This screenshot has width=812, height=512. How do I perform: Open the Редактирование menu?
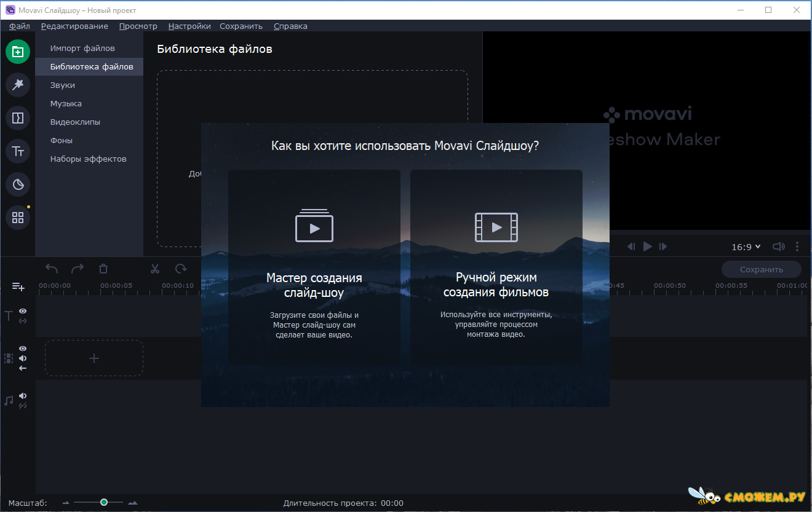coord(74,26)
